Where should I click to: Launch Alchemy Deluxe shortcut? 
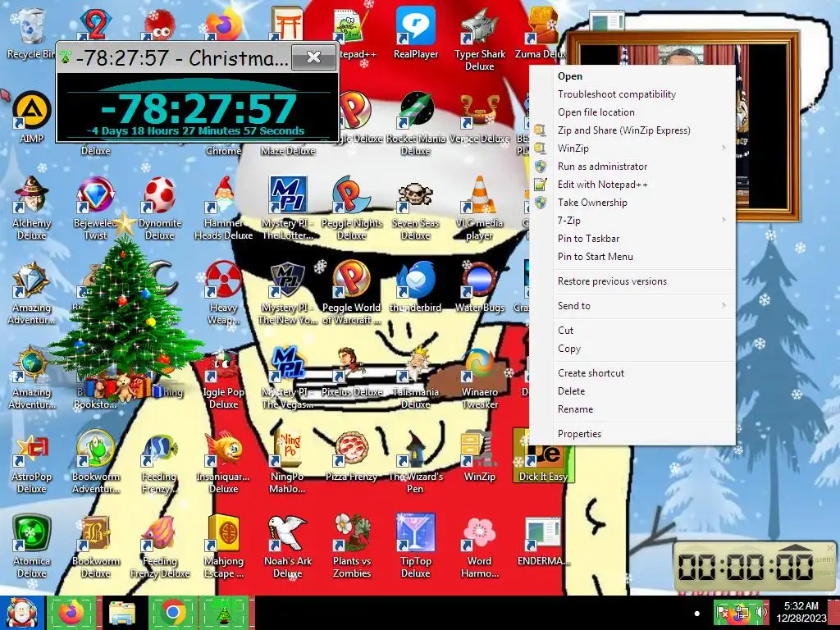click(x=31, y=208)
